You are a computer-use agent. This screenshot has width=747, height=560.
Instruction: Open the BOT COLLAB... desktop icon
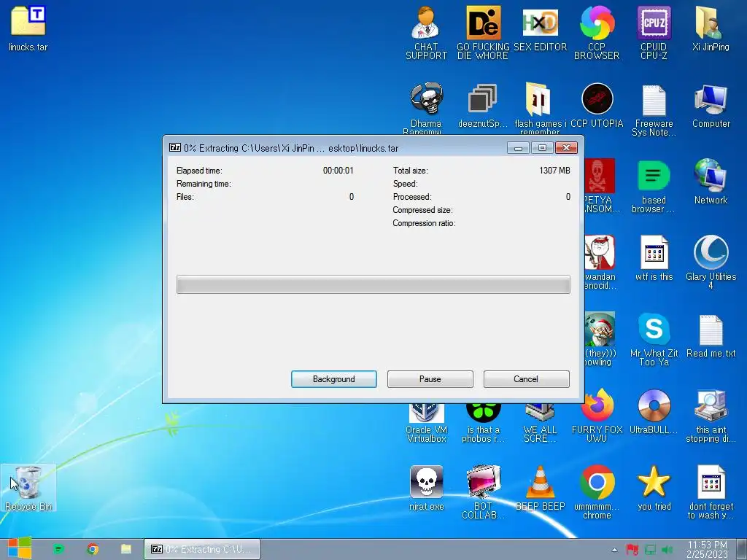(x=483, y=492)
